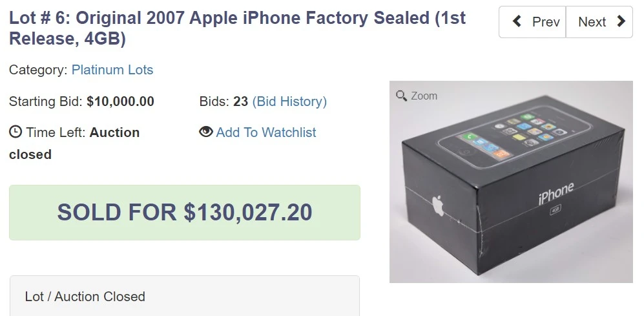Click the bid count number 23
The height and width of the screenshot is (316, 644).
pos(240,101)
